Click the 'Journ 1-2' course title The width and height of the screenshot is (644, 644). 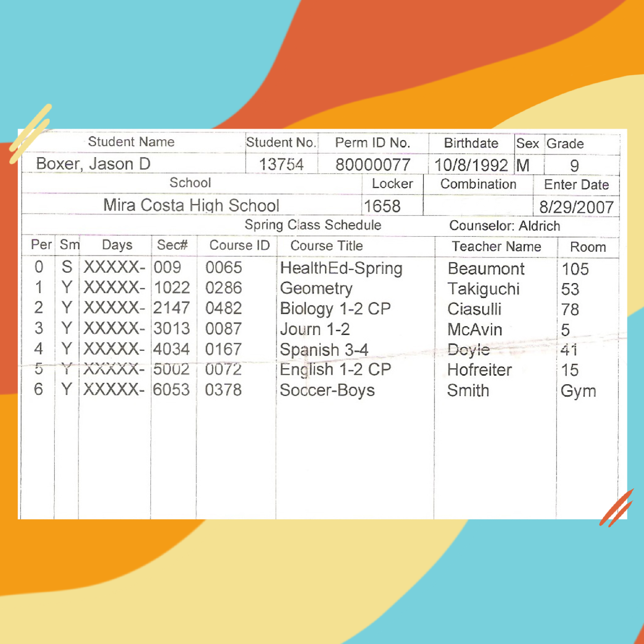pyautogui.click(x=315, y=329)
